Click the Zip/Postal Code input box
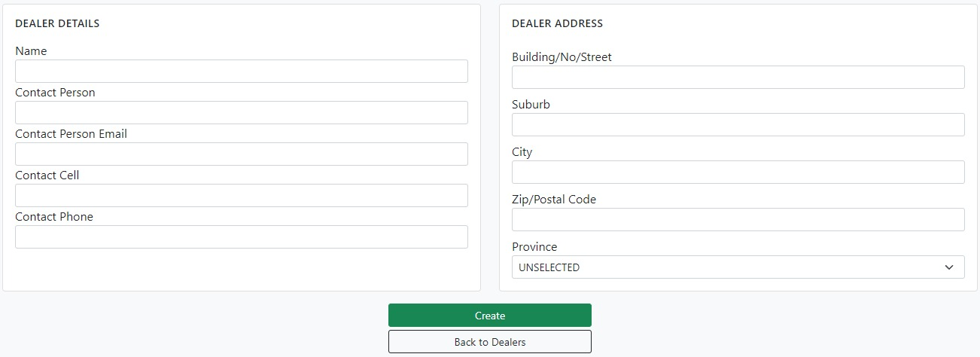Viewport: 980px width, 357px height. pos(738,220)
